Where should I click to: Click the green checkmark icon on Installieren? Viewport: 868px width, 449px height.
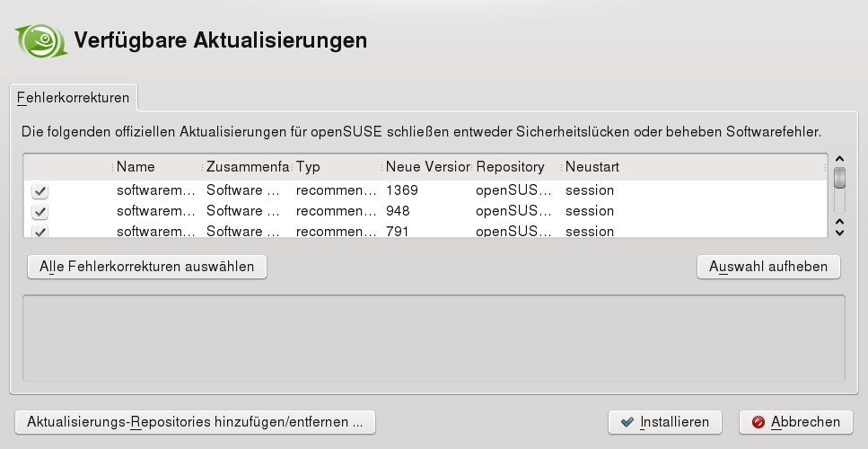click(x=627, y=422)
